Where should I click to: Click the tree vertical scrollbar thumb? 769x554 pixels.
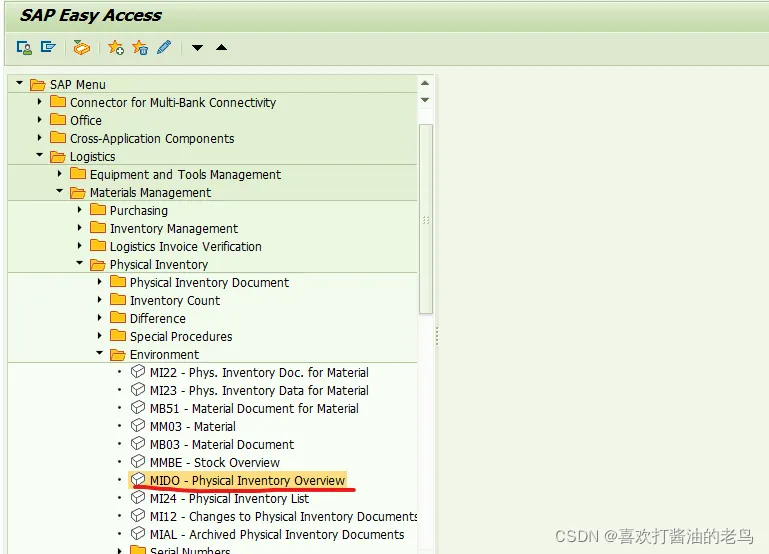(x=426, y=219)
